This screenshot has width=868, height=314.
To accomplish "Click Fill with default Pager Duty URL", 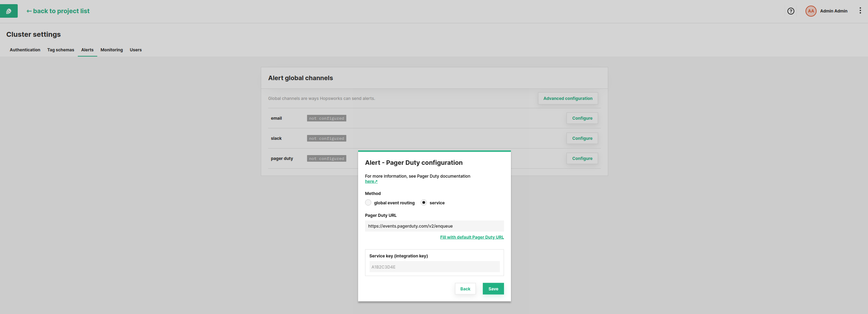I will click(x=472, y=237).
